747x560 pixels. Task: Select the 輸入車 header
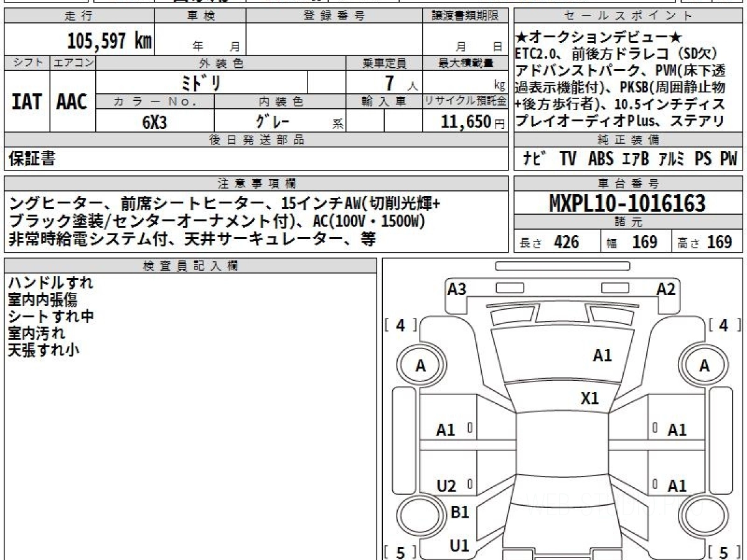tap(384, 101)
